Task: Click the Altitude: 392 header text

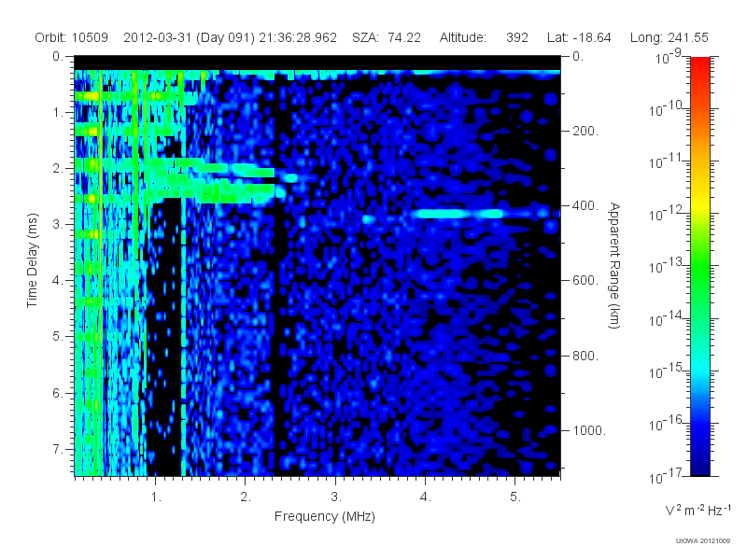Action: [484, 37]
